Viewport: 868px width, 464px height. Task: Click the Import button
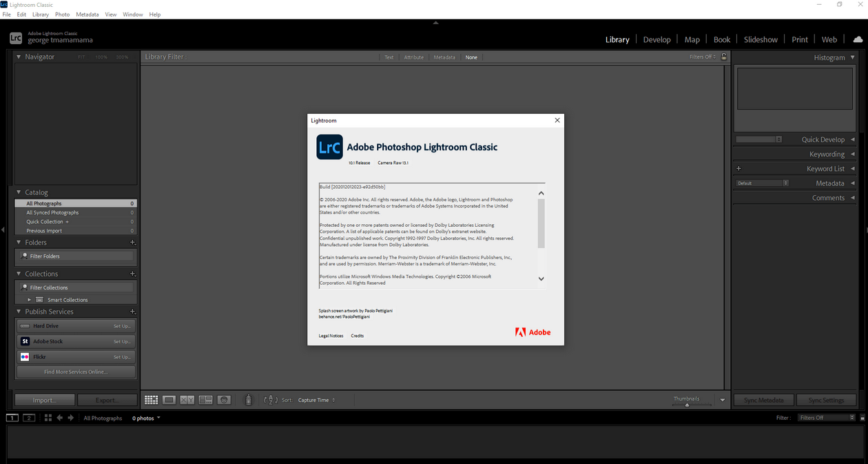coord(44,400)
